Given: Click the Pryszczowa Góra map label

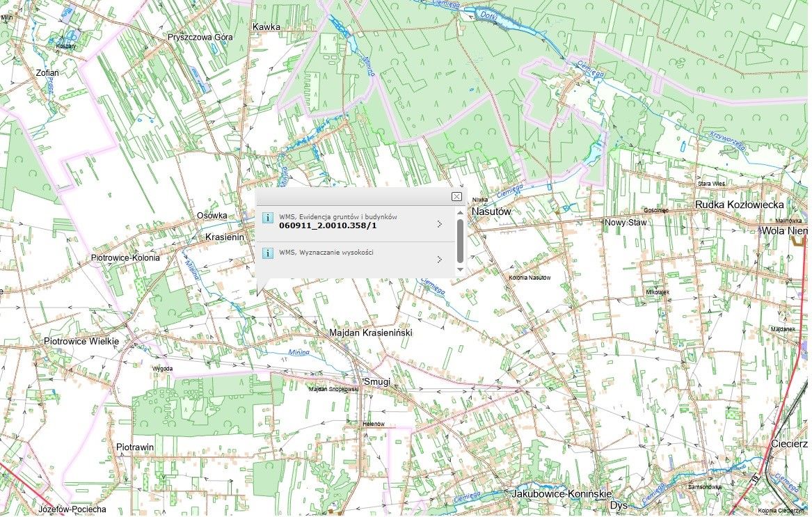Looking at the screenshot, I should (x=200, y=38).
